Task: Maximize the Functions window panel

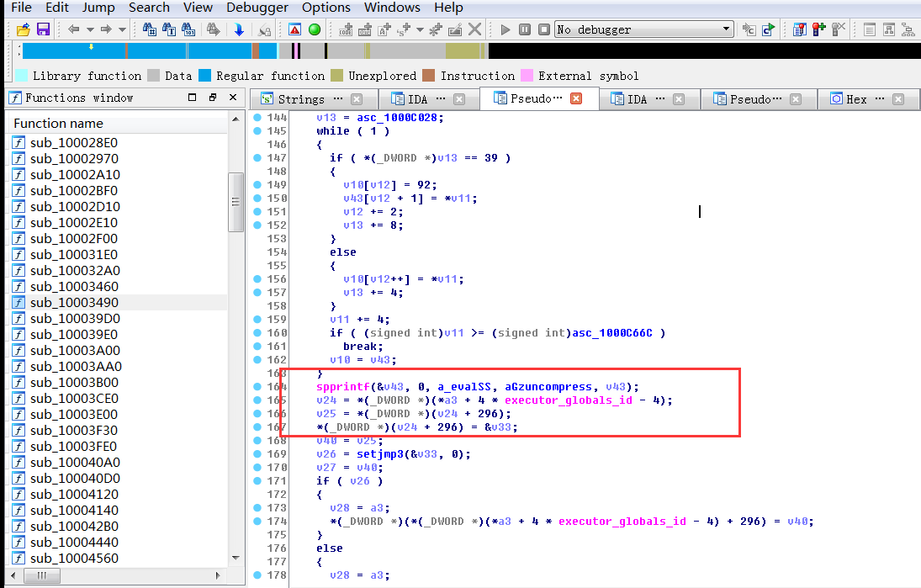Action: 192,98
